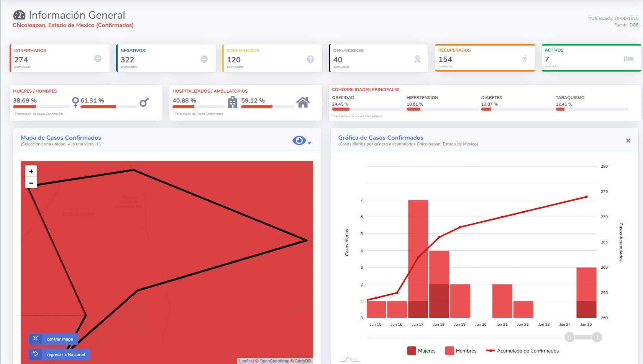Click the walking person icon in Recuperados card
The image size is (643, 364).
tap(525, 59)
